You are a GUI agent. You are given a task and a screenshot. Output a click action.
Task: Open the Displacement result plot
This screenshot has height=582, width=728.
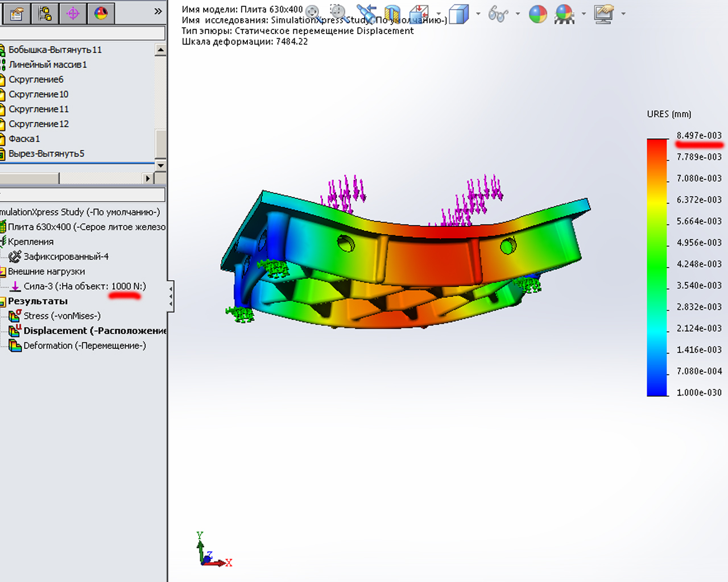coord(95,330)
